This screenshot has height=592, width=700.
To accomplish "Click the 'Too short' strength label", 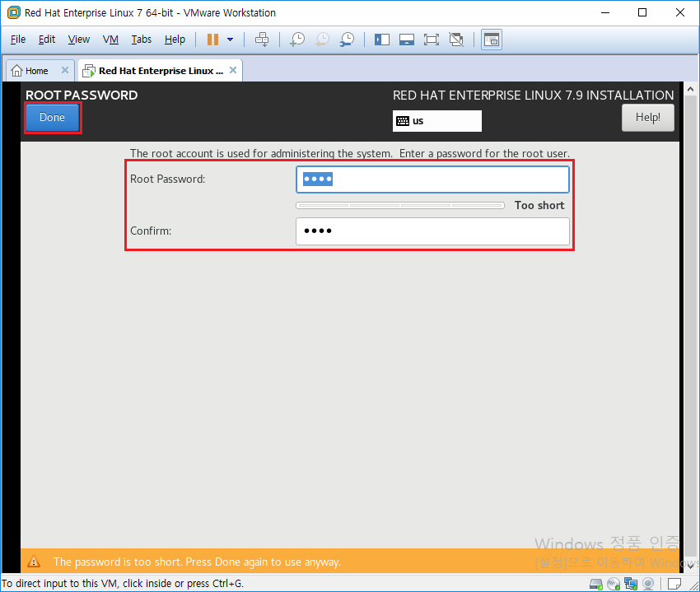I will point(539,205).
